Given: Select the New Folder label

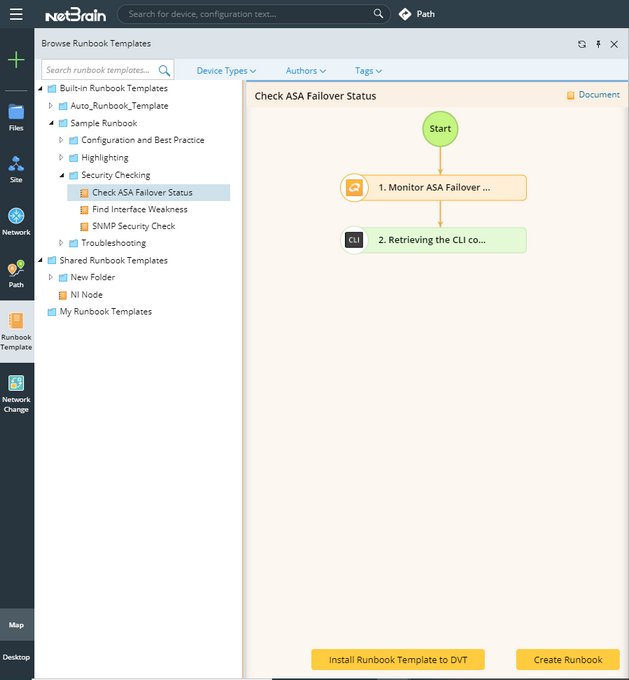Looking at the screenshot, I should click(93, 277).
